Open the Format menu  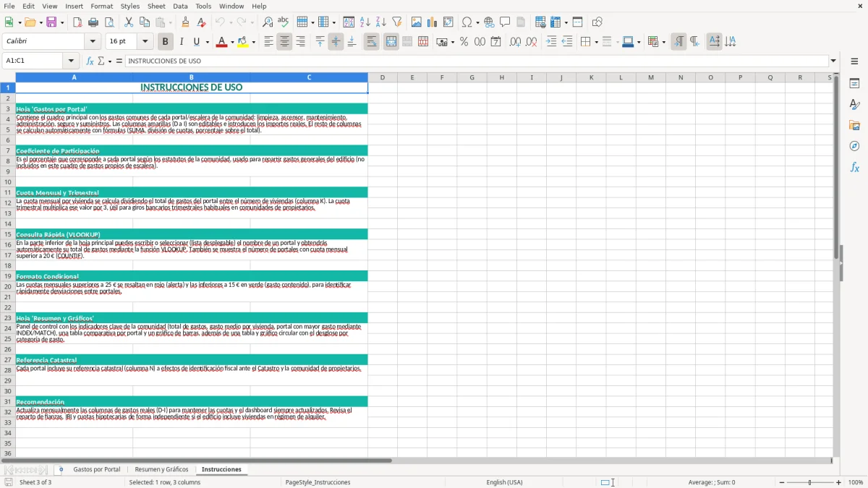pyautogui.click(x=102, y=6)
